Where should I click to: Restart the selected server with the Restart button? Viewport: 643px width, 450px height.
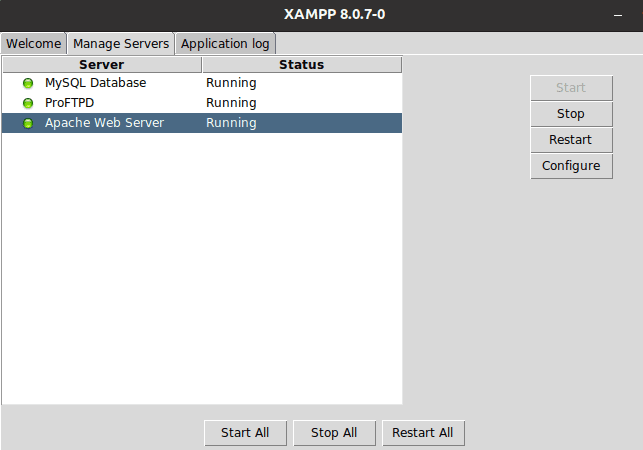click(571, 140)
